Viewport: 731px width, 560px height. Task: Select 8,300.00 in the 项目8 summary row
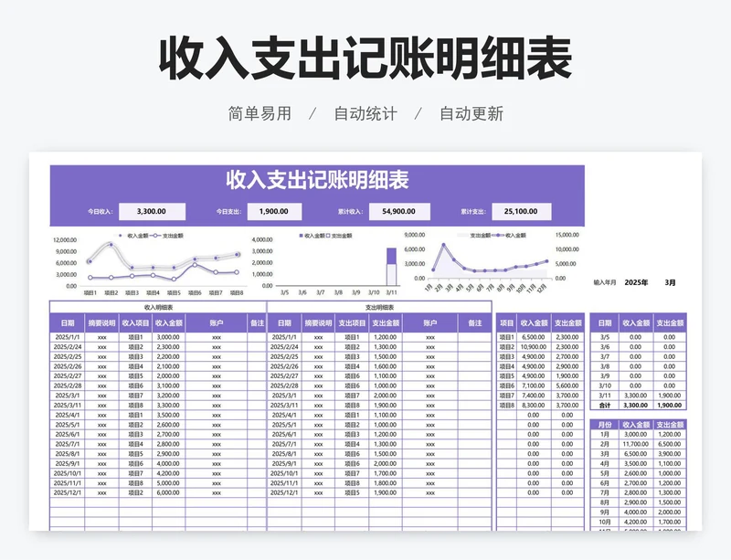(534, 406)
